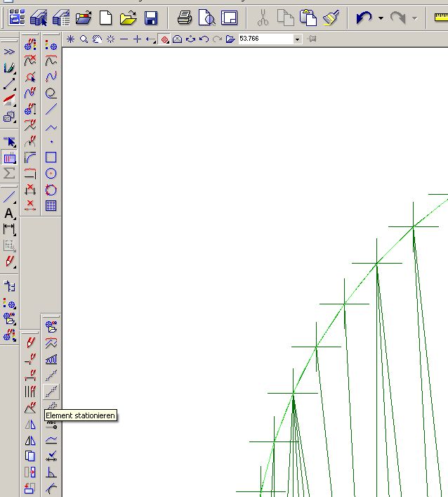Select the single Point tool
Viewport: 448px width, 497px height.
51,142
